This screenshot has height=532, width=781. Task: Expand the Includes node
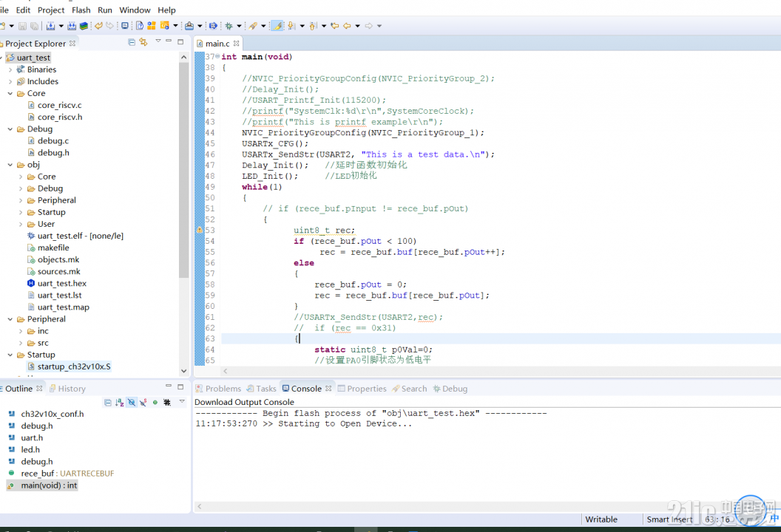(x=10, y=81)
